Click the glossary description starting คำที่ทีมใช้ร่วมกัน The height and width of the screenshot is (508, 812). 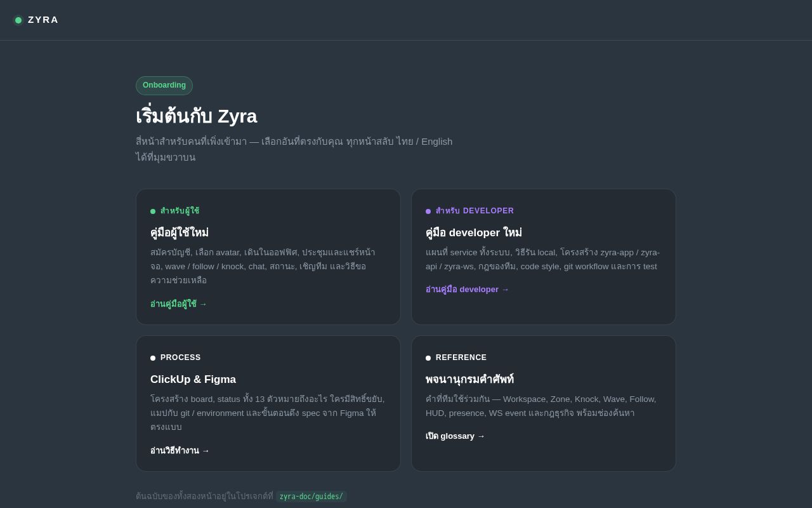click(x=541, y=406)
